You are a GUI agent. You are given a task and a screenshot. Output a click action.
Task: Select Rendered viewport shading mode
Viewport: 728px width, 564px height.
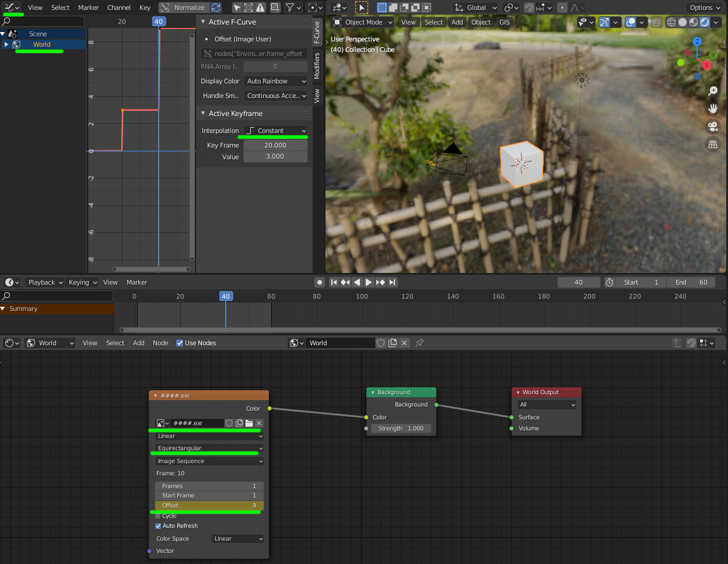coord(704,22)
